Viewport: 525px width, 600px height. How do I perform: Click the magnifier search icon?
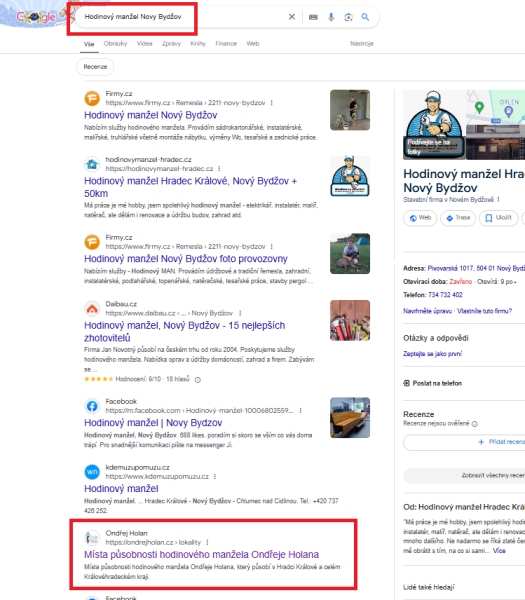[x=365, y=17]
